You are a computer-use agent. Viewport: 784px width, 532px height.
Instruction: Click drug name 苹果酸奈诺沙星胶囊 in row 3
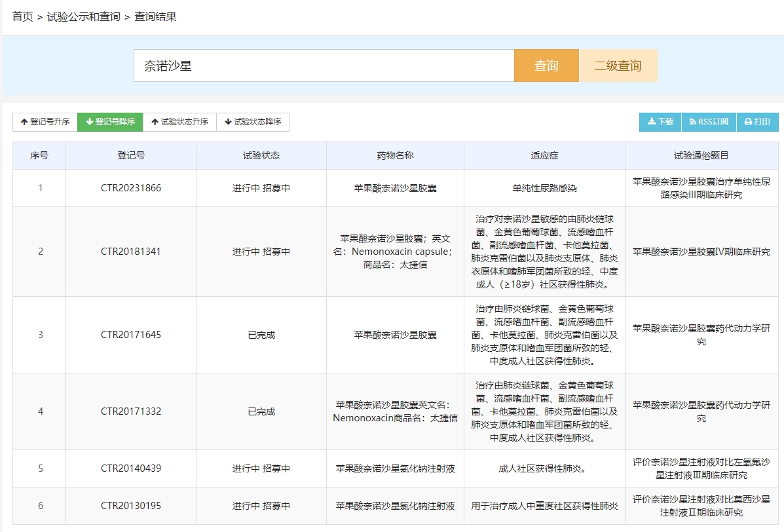point(395,335)
